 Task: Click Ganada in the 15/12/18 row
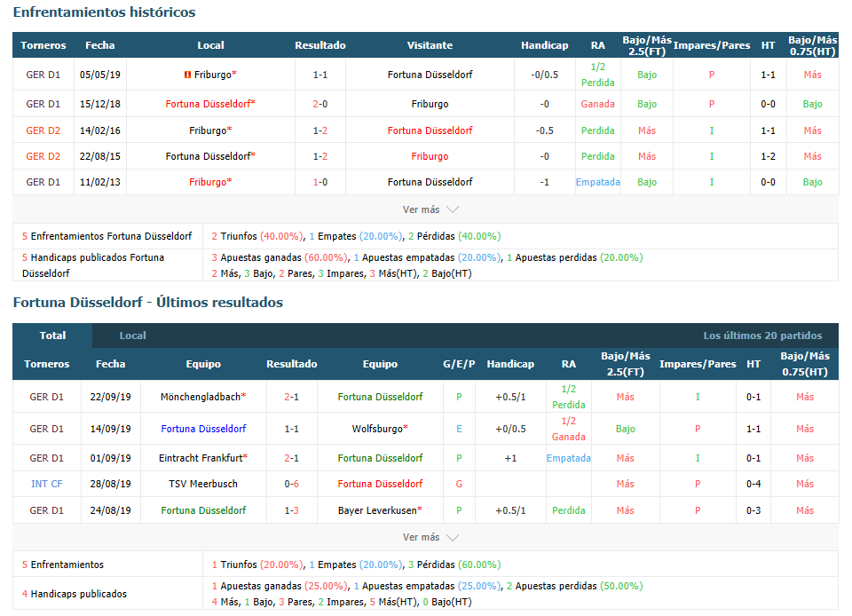pyautogui.click(x=597, y=104)
